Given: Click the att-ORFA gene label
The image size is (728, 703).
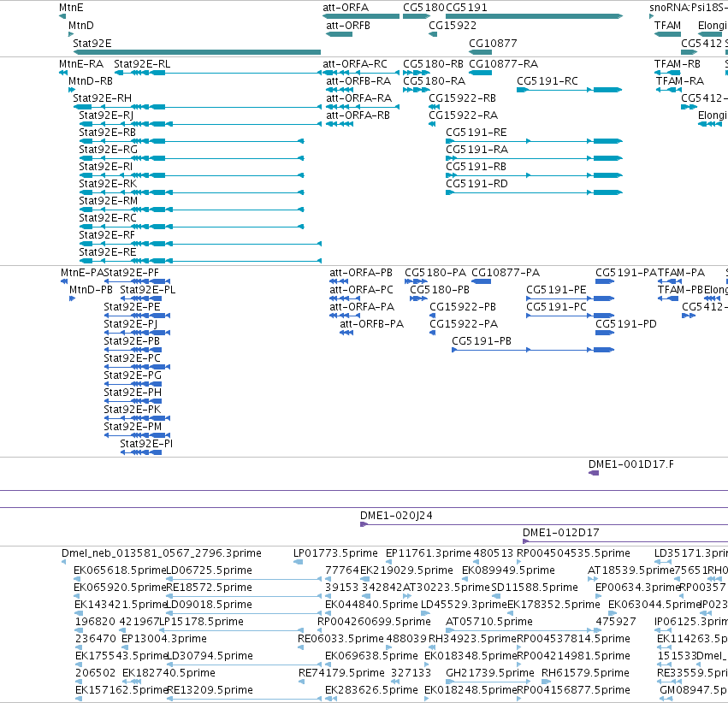Looking at the screenshot, I should click(346, 8).
